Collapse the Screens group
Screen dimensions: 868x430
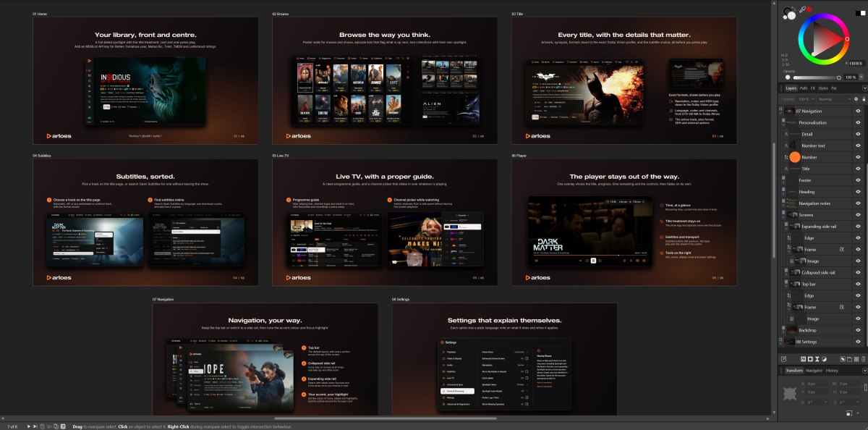coord(783,217)
